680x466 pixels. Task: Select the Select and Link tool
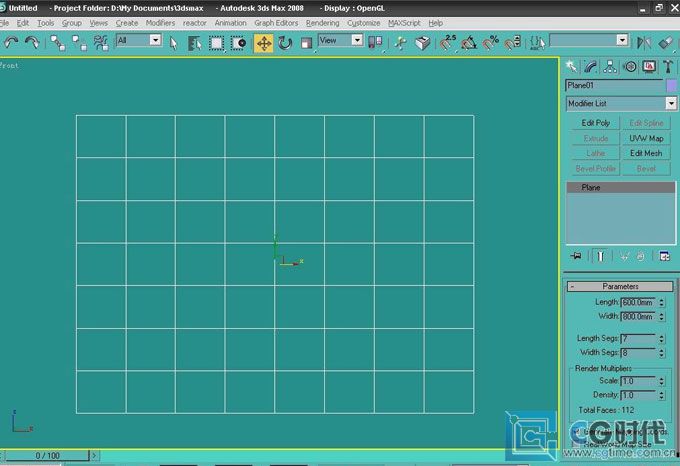pyautogui.click(x=58, y=43)
